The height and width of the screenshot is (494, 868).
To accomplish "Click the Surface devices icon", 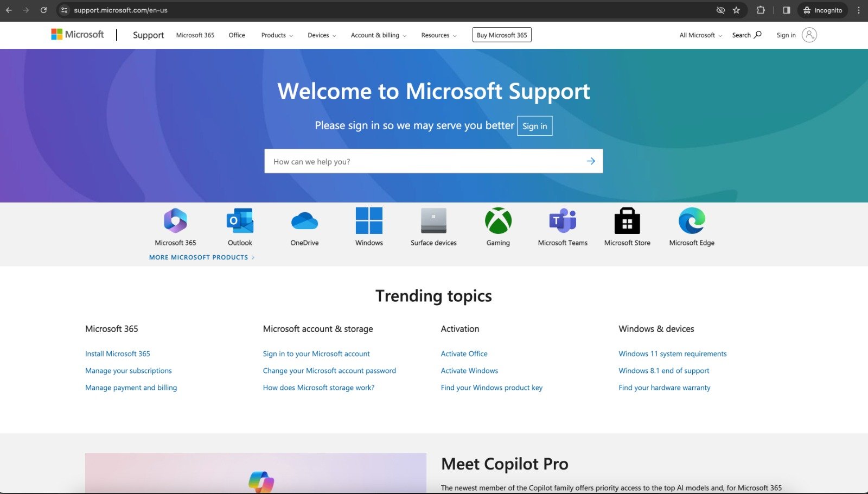I will click(433, 221).
